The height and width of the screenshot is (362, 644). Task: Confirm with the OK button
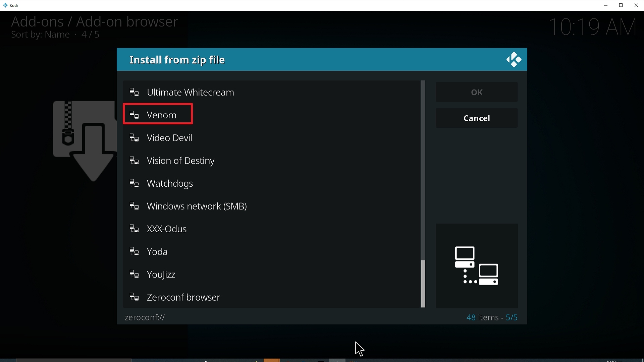(x=477, y=92)
